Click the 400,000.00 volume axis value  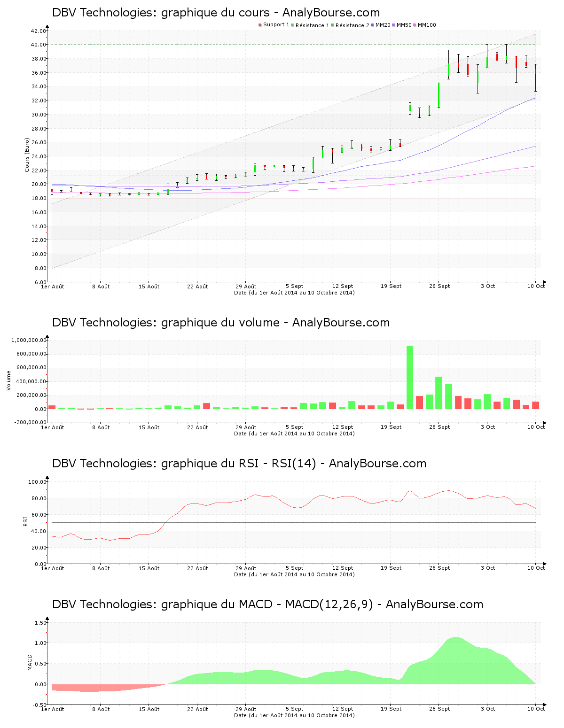coord(31,381)
